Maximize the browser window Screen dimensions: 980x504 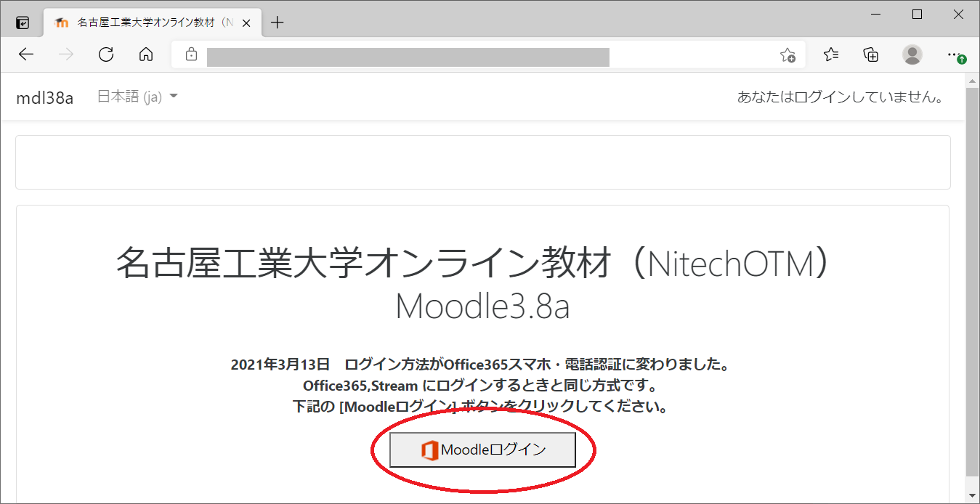[918, 15]
